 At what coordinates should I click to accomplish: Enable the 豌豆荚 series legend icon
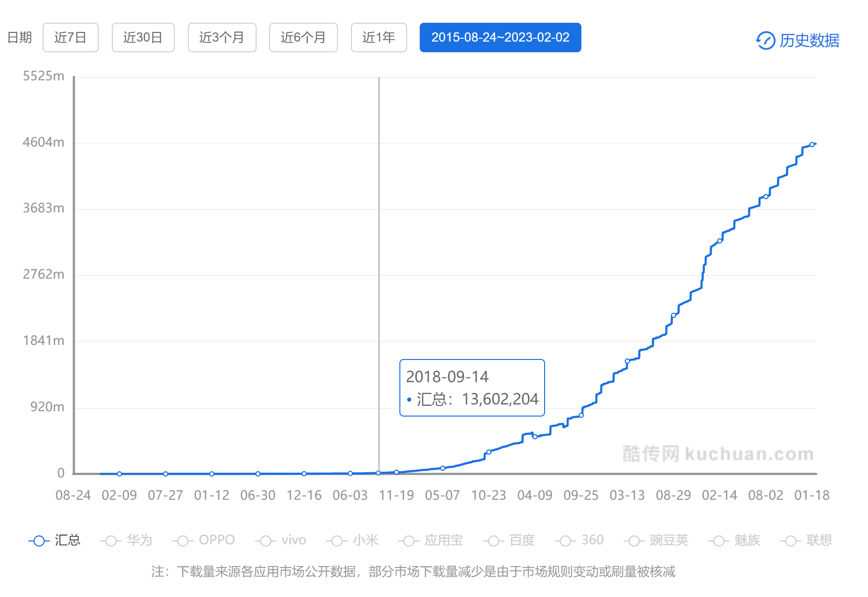click(634, 540)
